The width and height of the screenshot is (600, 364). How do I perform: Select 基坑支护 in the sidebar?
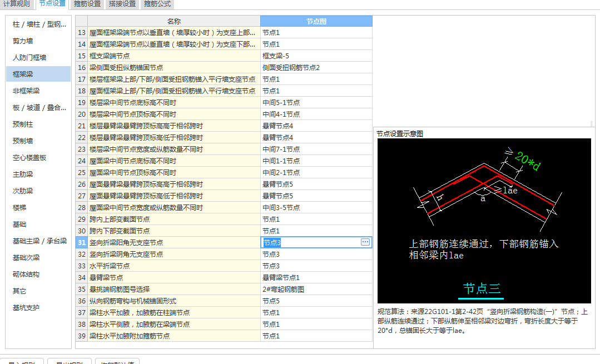coord(38,307)
